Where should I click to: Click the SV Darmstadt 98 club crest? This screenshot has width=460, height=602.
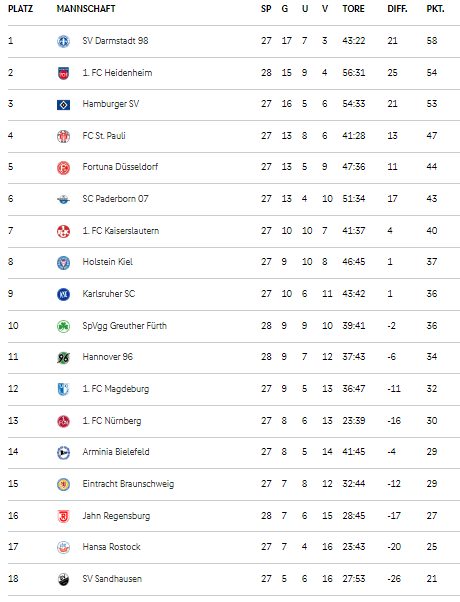pyautogui.click(x=63, y=41)
